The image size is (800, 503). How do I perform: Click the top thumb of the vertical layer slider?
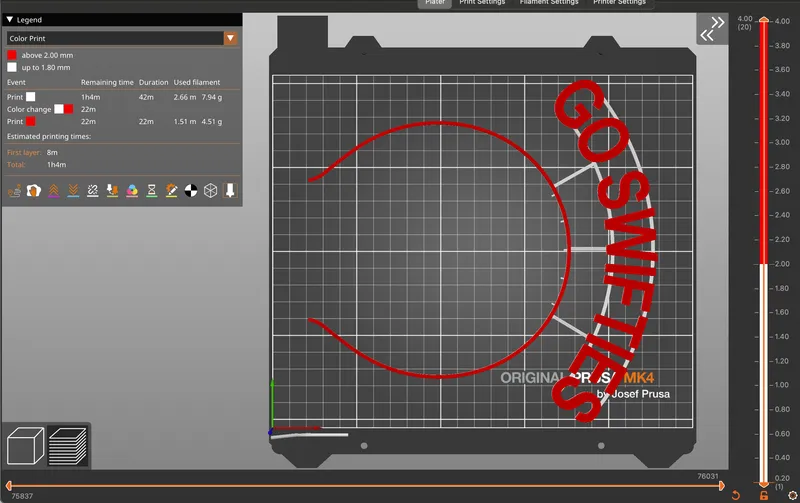click(x=764, y=19)
